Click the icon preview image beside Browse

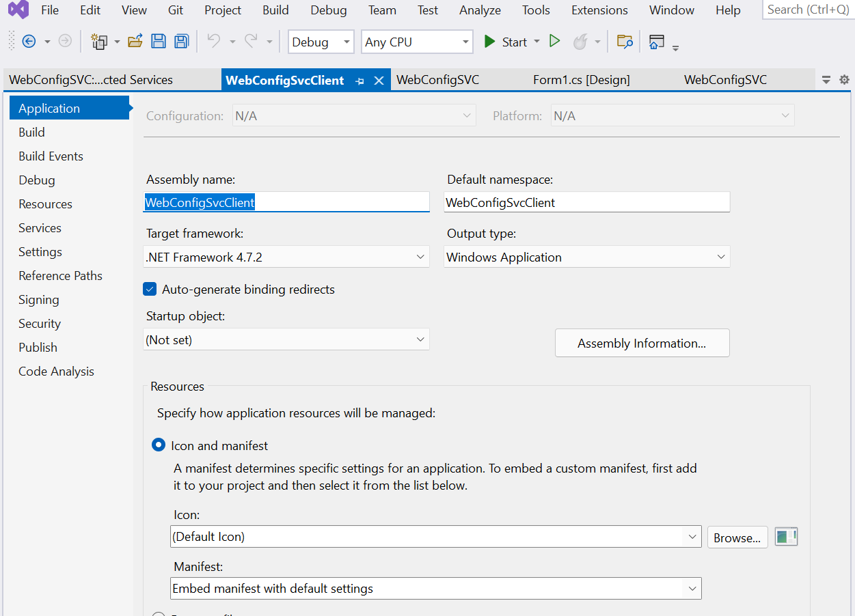(x=787, y=537)
